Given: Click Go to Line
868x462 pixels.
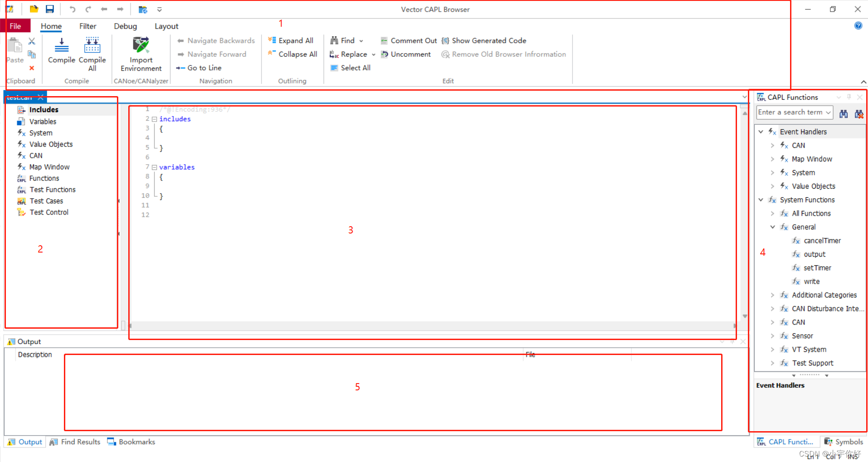Looking at the screenshot, I should [x=199, y=68].
